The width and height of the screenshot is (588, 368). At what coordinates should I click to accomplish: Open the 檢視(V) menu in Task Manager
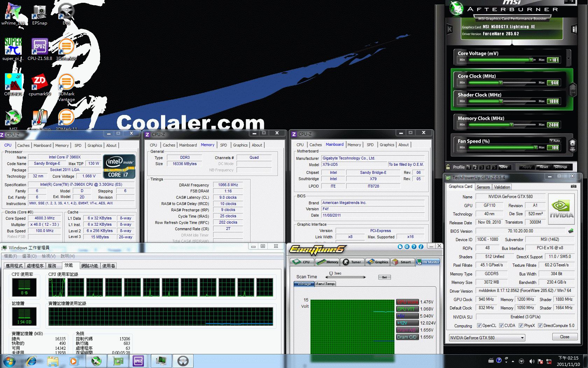click(x=48, y=256)
